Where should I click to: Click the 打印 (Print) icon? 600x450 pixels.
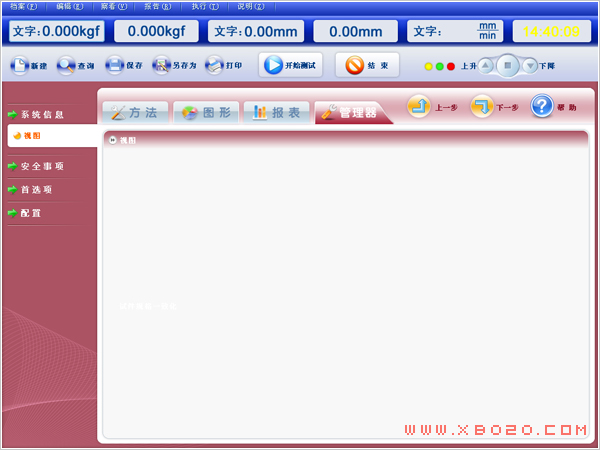(x=213, y=66)
